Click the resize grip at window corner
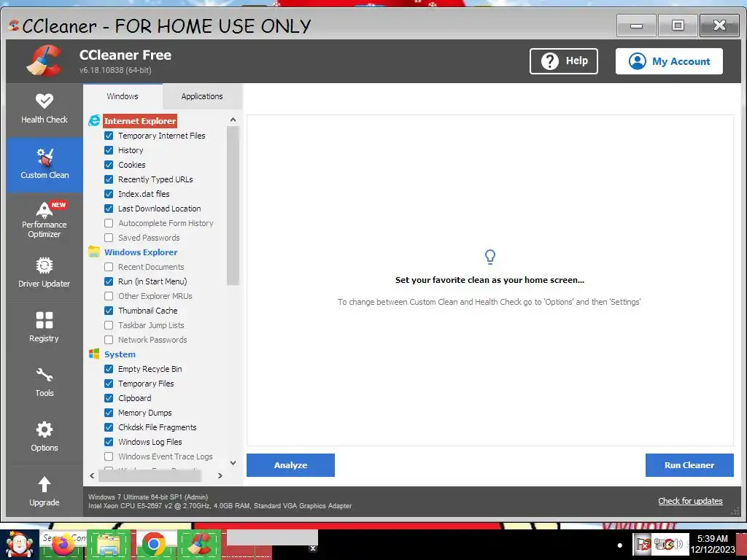 click(x=735, y=511)
